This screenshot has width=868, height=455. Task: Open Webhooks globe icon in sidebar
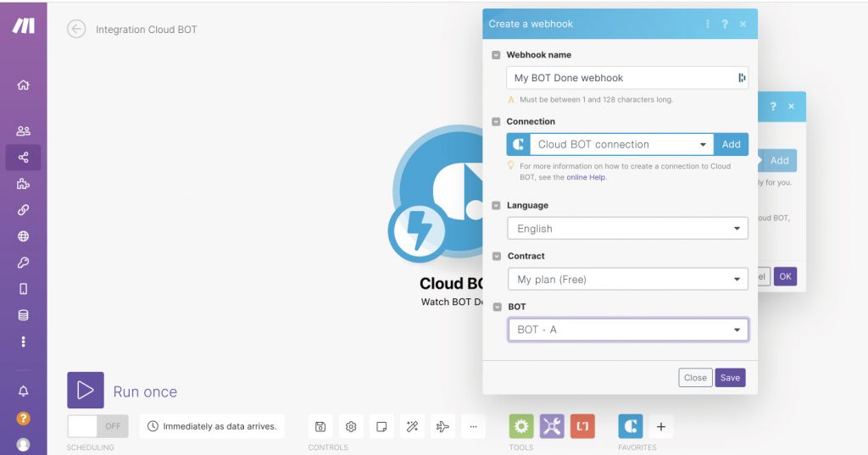(23, 236)
